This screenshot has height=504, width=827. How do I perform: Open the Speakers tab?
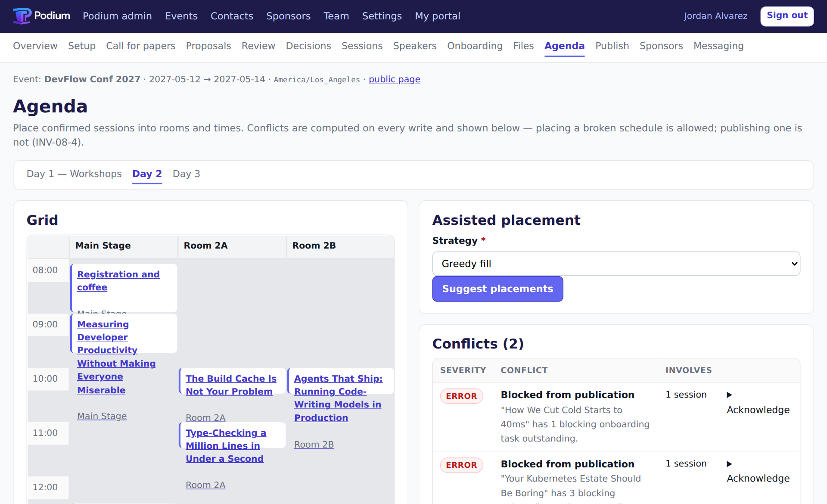[x=415, y=46]
